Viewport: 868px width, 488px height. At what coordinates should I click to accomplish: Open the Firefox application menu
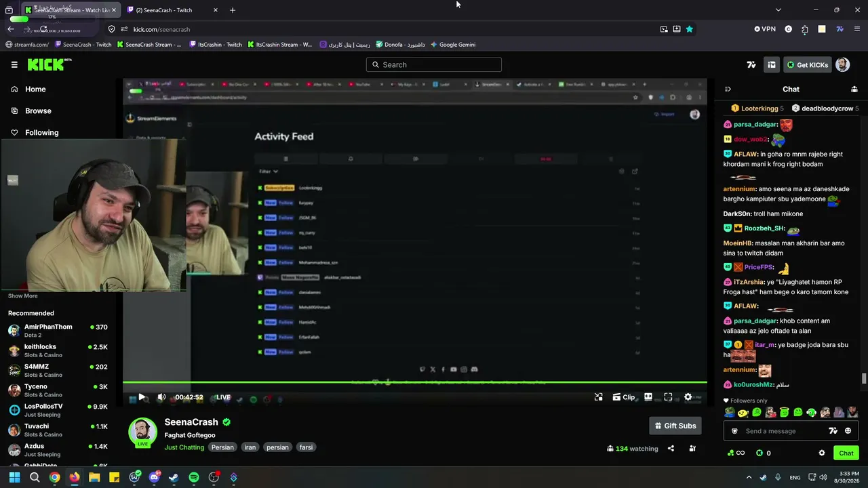click(857, 29)
